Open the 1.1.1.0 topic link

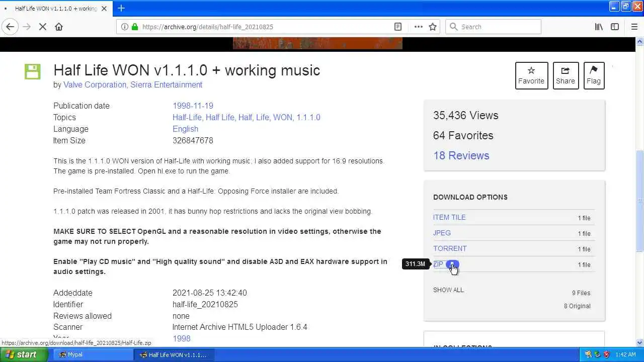[308, 117]
